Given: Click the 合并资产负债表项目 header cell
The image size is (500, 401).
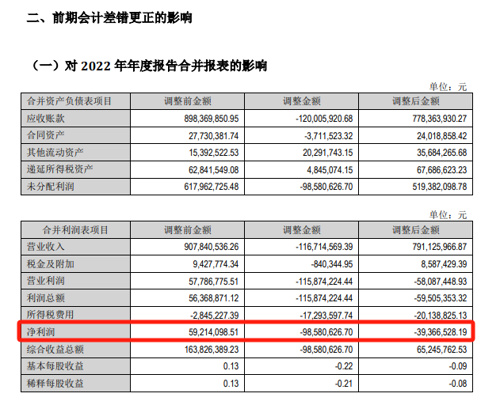Looking at the screenshot, I should tap(69, 101).
